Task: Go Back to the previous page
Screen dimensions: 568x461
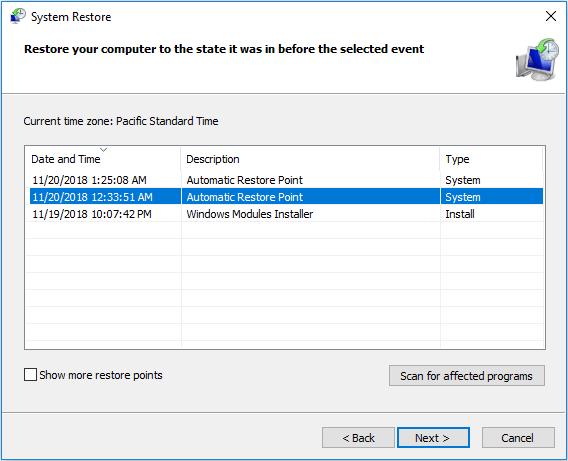Action: 358,438
